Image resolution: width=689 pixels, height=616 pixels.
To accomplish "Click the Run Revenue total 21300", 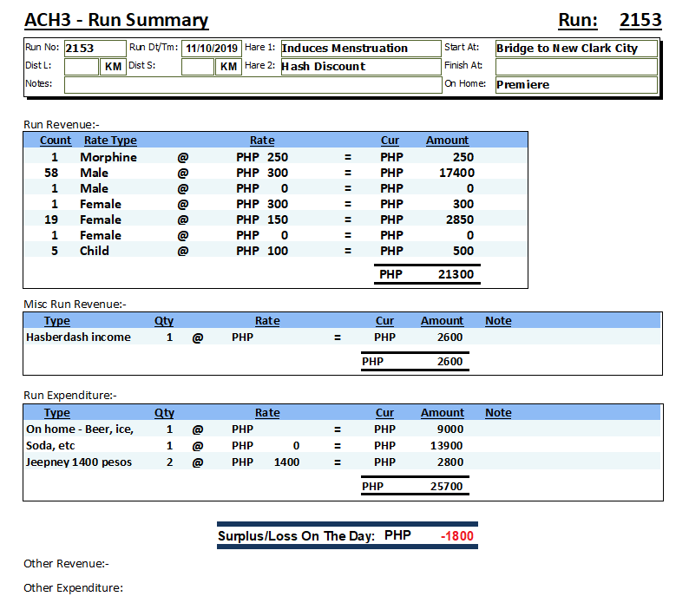I will tap(456, 274).
